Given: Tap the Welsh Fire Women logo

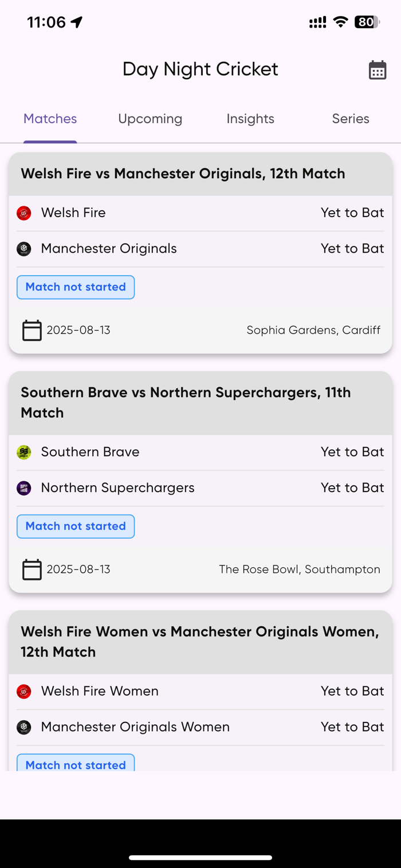Looking at the screenshot, I should 23,692.
